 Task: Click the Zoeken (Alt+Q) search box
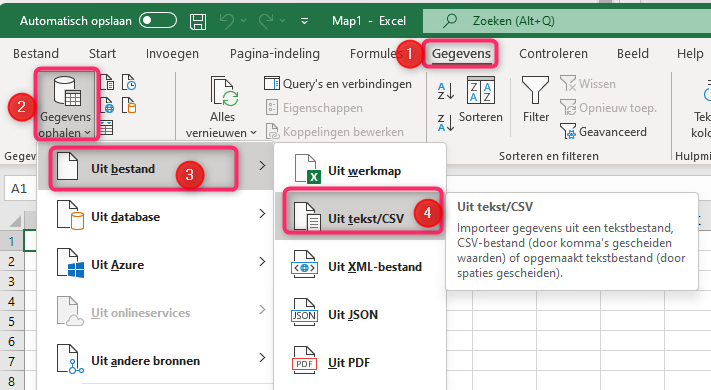567,21
